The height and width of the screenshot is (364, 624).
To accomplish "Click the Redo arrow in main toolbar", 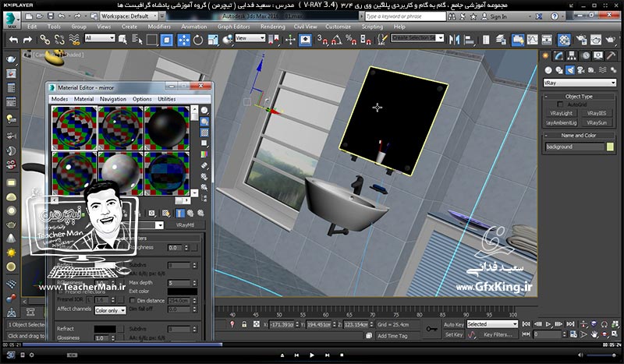I will click(x=27, y=40).
